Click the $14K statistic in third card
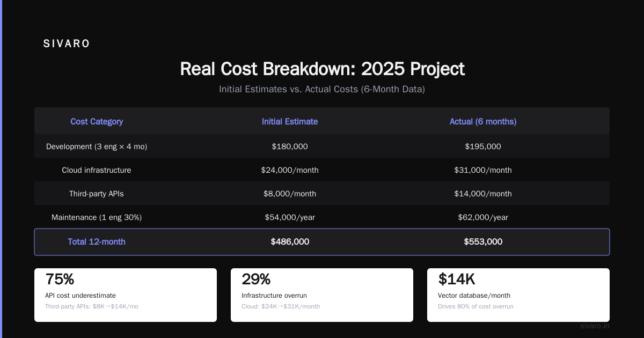644x338 pixels. tap(457, 280)
